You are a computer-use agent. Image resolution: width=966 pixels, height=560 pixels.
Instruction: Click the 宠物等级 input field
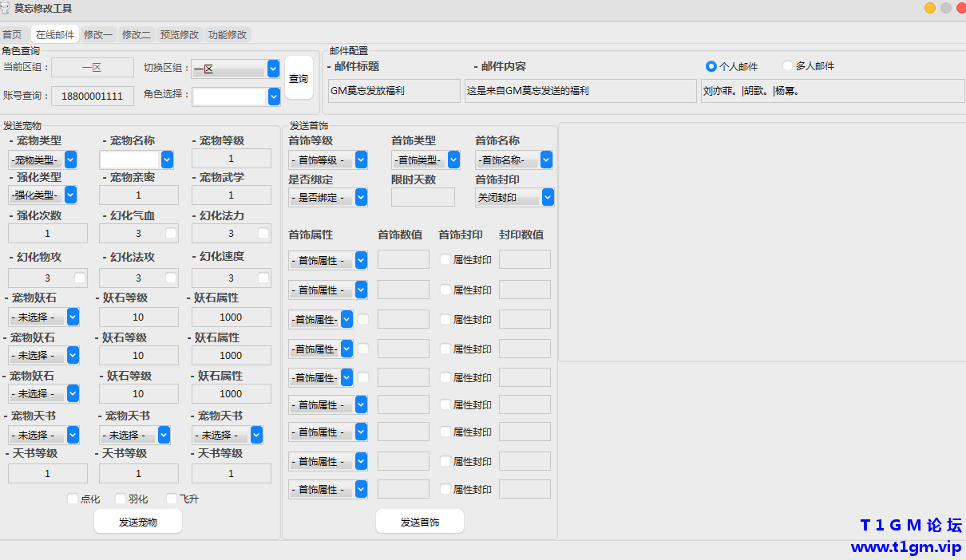(232, 159)
